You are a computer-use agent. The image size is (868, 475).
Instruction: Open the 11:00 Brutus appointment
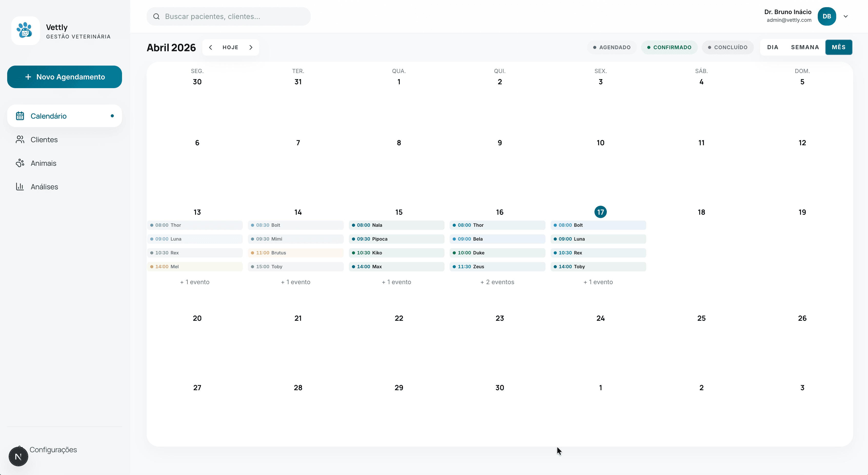tap(296, 253)
